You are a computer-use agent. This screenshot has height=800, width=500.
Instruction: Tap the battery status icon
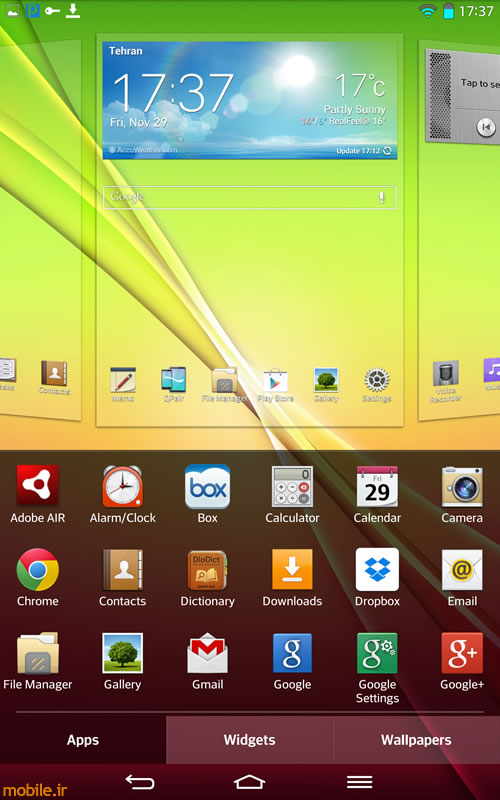(x=448, y=11)
